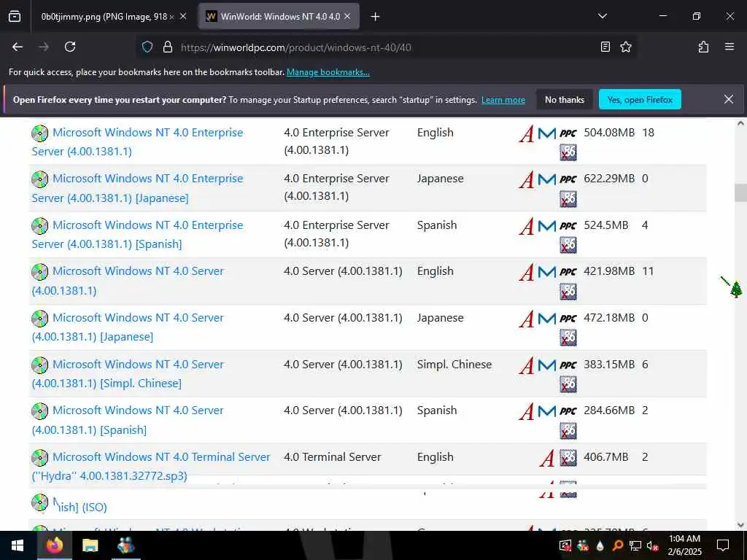This screenshot has width=747, height=560.
Task: Click the 504.08MB size text
Action: click(609, 133)
